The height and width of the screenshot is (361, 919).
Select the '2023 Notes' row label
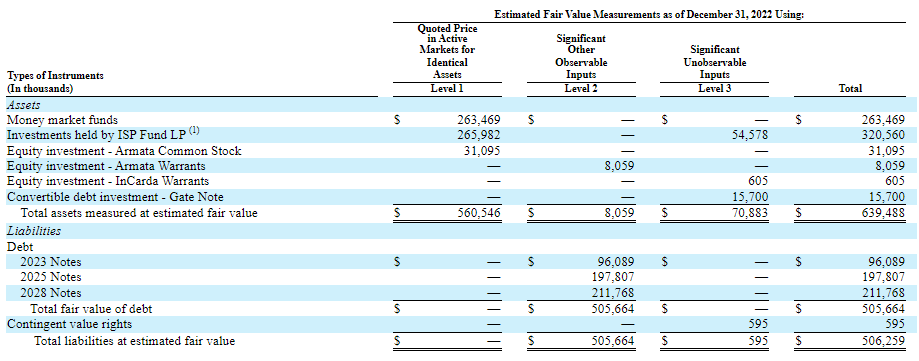coord(51,261)
